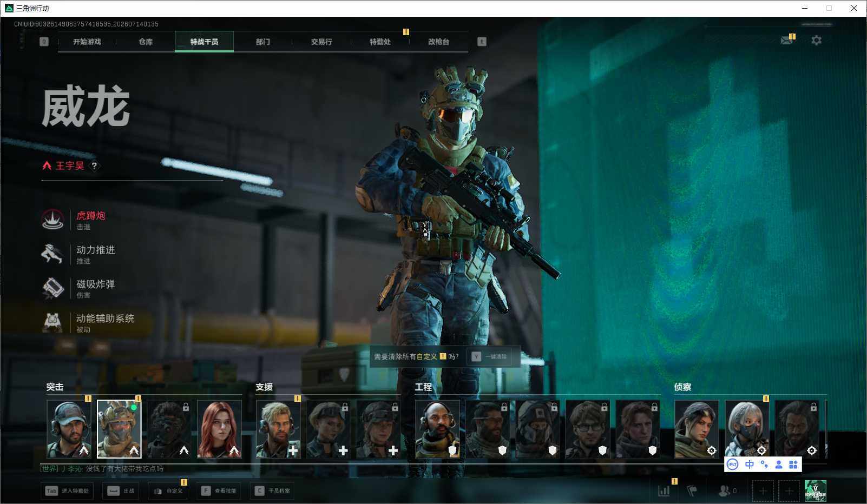Screen dimensions: 867x504
Task: Click the iFLY input method logo
Action: click(x=732, y=465)
